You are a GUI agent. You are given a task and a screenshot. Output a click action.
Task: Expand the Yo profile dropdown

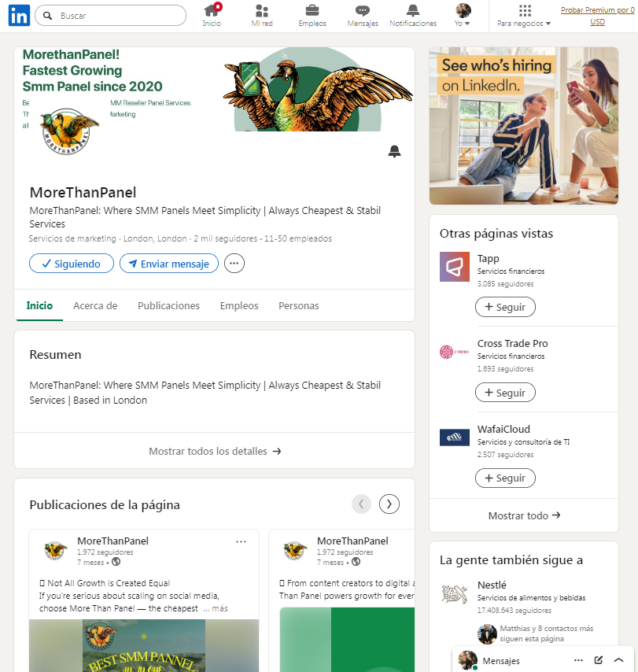(463, 15)
